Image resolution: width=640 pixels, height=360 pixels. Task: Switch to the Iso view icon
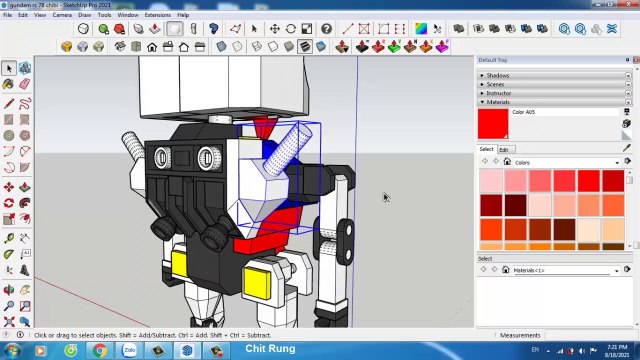pos(120,47)
